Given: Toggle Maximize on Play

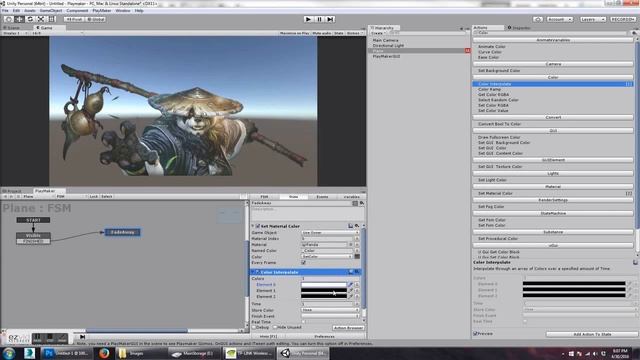Looking at the screenshot, I should click(294, 33).
